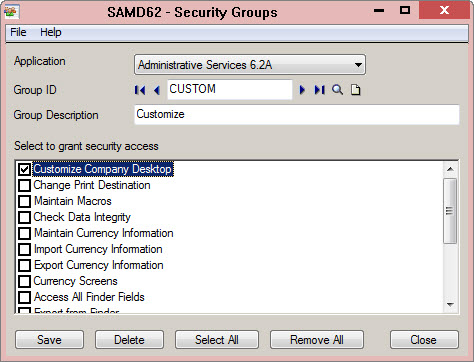Open the Group ID finder magnifier
This screenshot has height=362, width=474.
point(337,90)
